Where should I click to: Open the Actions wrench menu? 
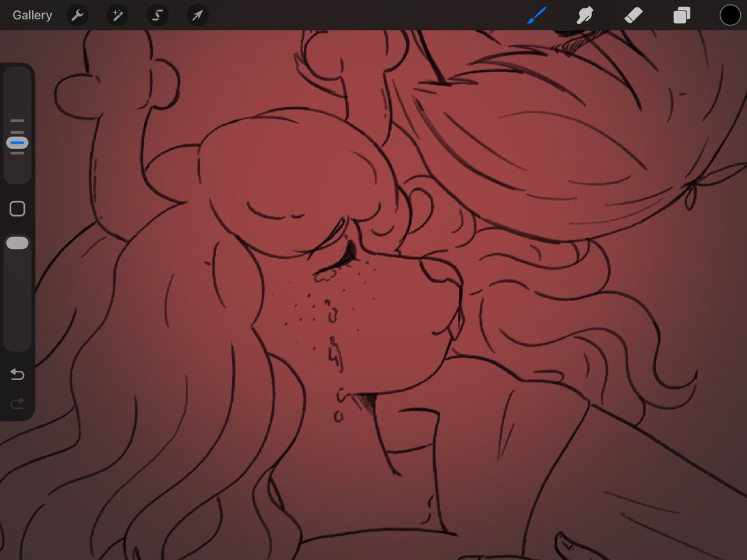(x=77, y=15)
